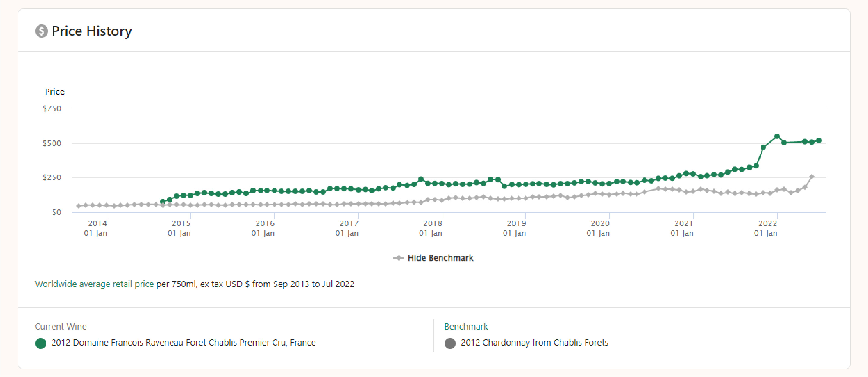Click the 2022 01 Jan axis label
The image size is (868, 377).
[x=766, y=228]
